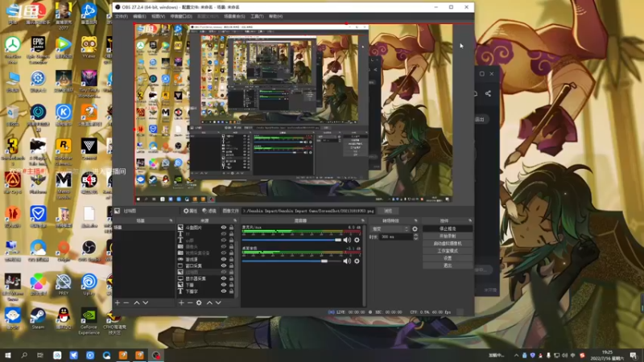
Task: Click the 图像文件 path input field
Action: (308, 211)
